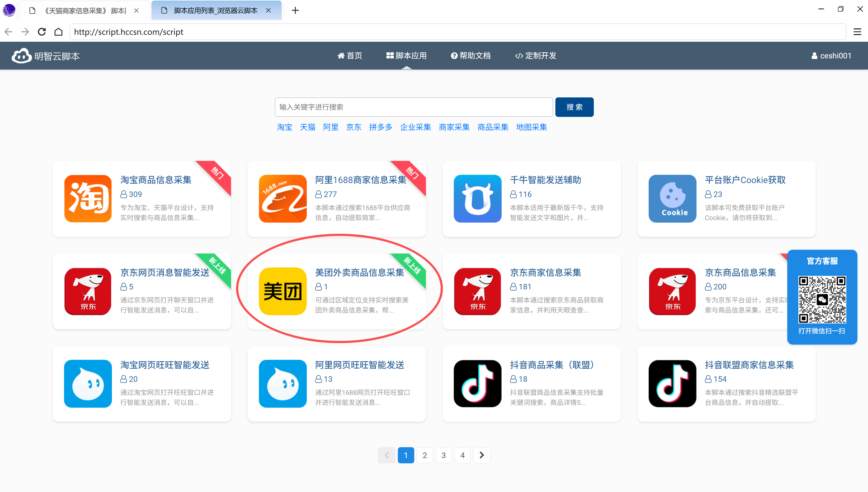Viewport: 868px width, 492px height.
Task: Filter by the 淘宝 tag link
Action: click(x=284, y=127)
